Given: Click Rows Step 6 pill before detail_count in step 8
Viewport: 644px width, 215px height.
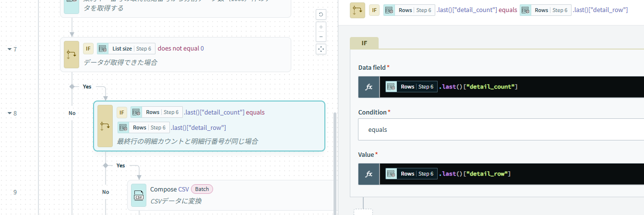Looking at the screenshot, I should click(156, 112).
